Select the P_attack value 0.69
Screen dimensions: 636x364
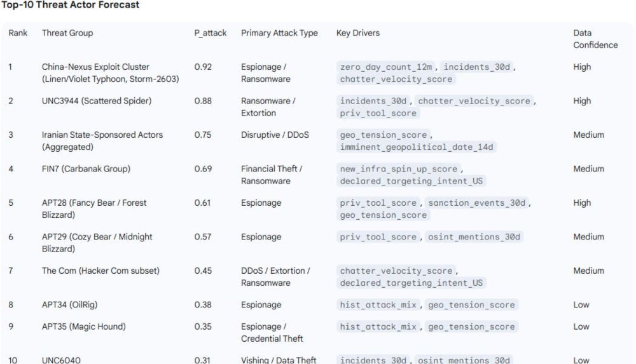(203, 169)
